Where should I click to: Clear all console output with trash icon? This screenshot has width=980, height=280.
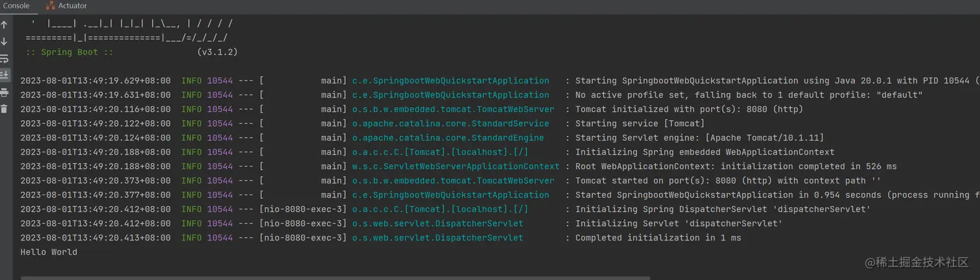(x=5, y=109)
